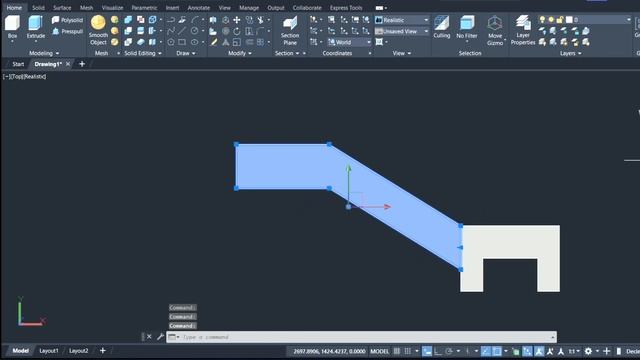Click the MODEL space button in status bar

[379, 351]
